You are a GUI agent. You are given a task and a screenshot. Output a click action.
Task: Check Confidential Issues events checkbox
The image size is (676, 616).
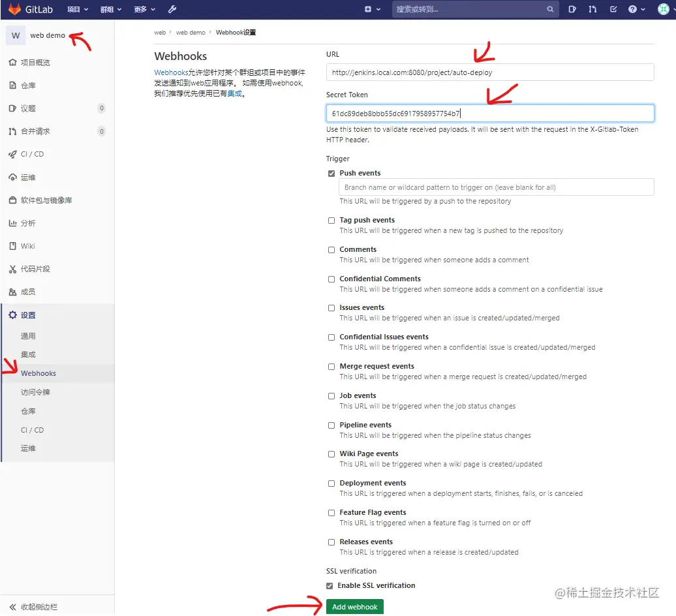[x=331, y=337]
